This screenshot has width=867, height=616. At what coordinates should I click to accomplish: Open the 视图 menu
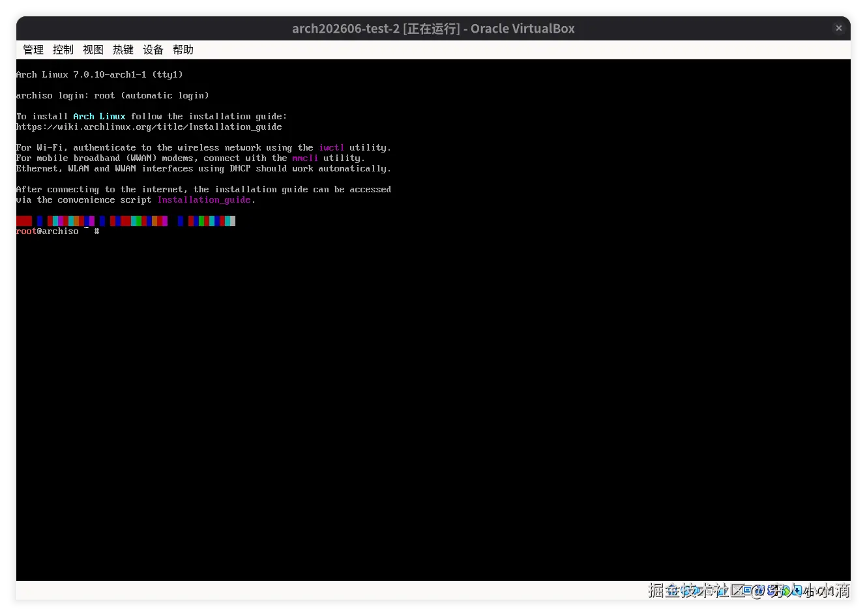pyautogui.click(x=93, y=50)
